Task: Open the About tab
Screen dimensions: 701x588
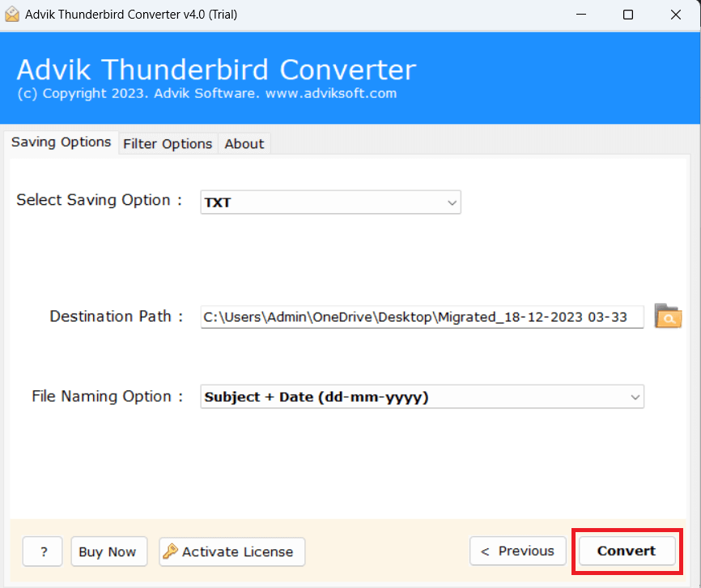Action: 244,144
